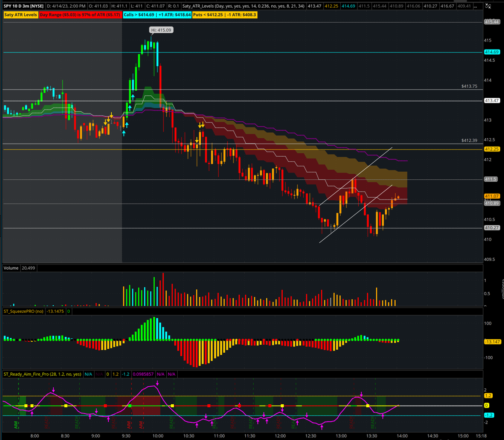Click the magenta 0.0985857 value
This screenshot has width=504, height=440.
[x=144, y=374]
